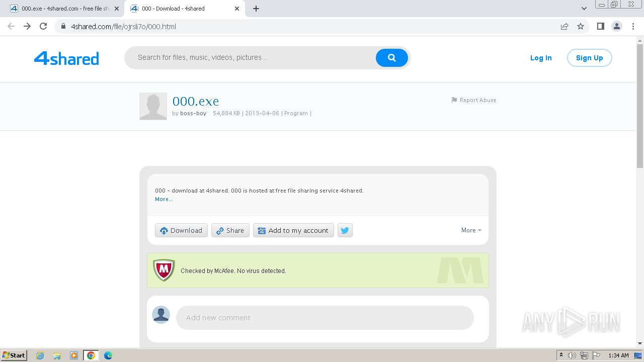The width and height of the screenshot is (644, 362).
Task: Open Microsoft Edge from taskbar
Action: pyautogui.click(x=108, y=355)
